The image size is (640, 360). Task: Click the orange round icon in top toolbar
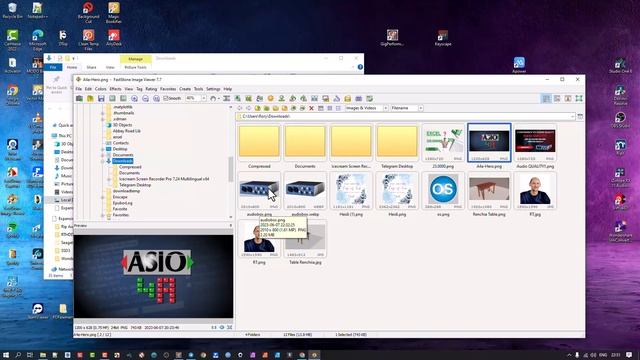(270, 98)
